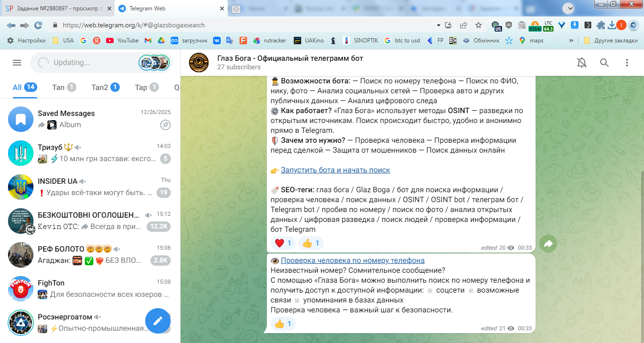
Task: Click the forward share arrow beside the post
Action: pyautogui.click(x=548, y=244)
